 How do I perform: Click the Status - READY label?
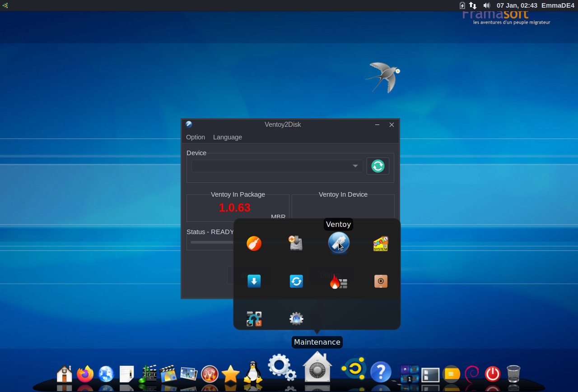pos(210,232)
